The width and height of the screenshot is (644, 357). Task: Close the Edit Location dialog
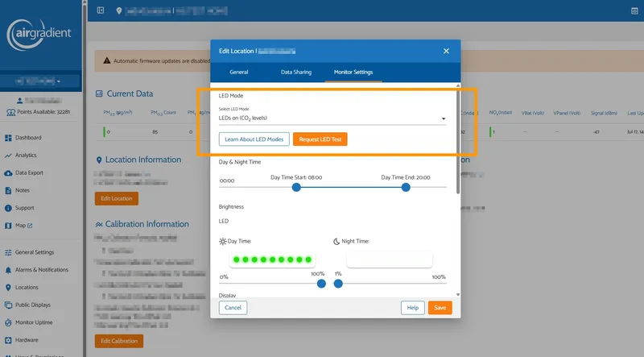(x=446, y=51)
